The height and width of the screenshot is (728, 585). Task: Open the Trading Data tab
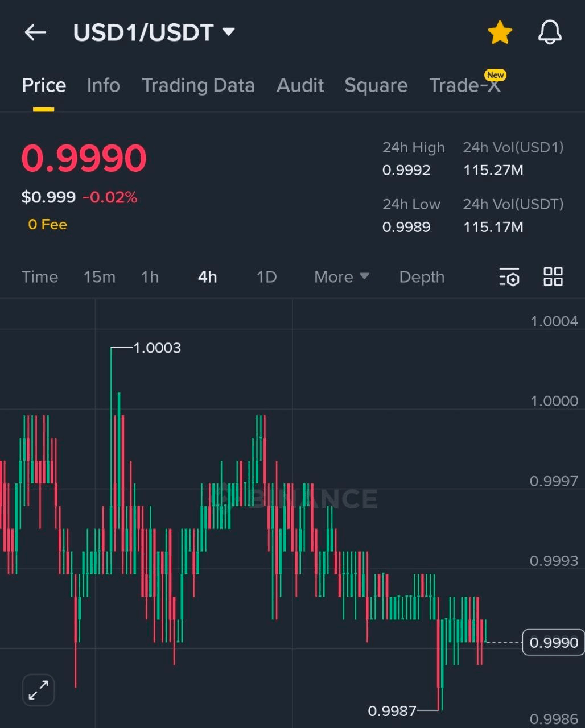coord(198,85)
